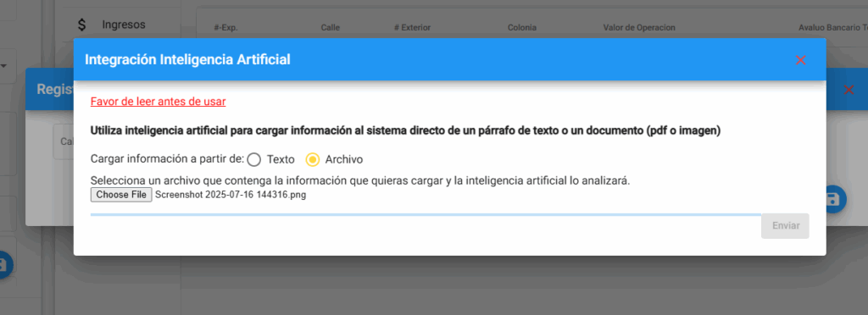
Task: Select the Texto radio option
Action: click(253, 160)
